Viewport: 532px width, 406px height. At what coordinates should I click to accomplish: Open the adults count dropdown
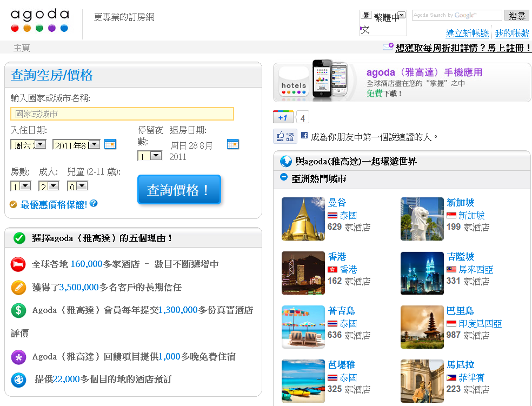(x=54, y=186)
